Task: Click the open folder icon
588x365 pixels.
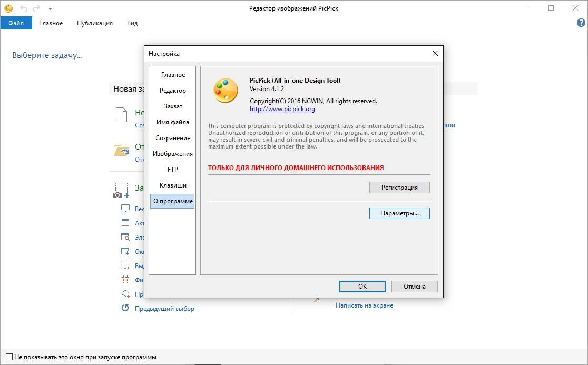Action: pyautogui.click(x=122, y=150)
